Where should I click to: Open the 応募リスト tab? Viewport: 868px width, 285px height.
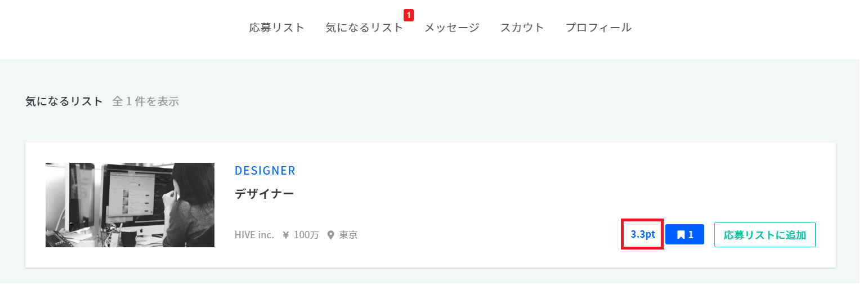tap(276, 28)
